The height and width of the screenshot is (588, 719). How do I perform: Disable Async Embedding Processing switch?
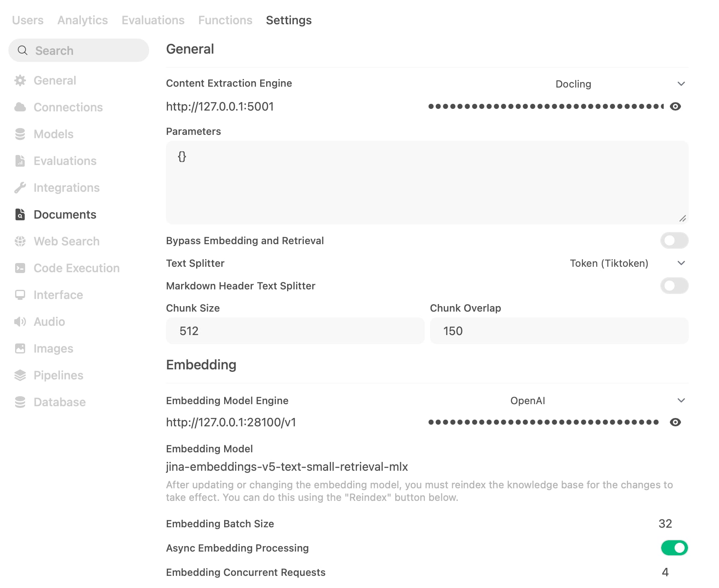674,548
